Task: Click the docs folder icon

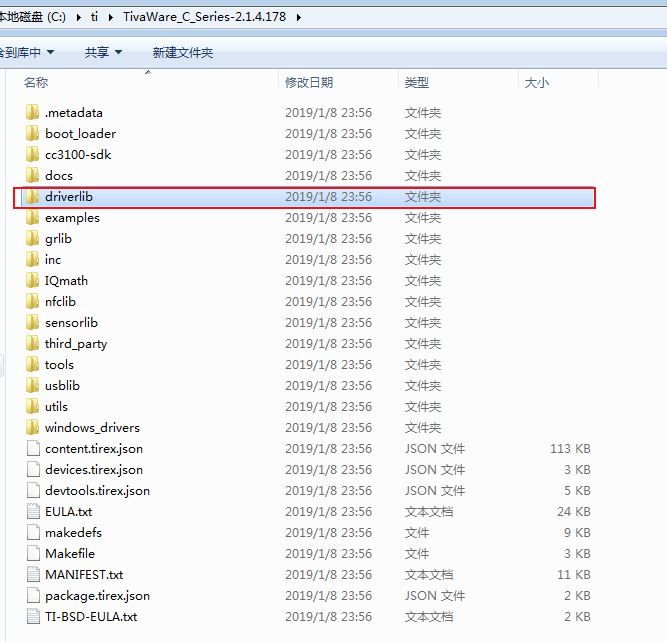Action: (32, 176)
